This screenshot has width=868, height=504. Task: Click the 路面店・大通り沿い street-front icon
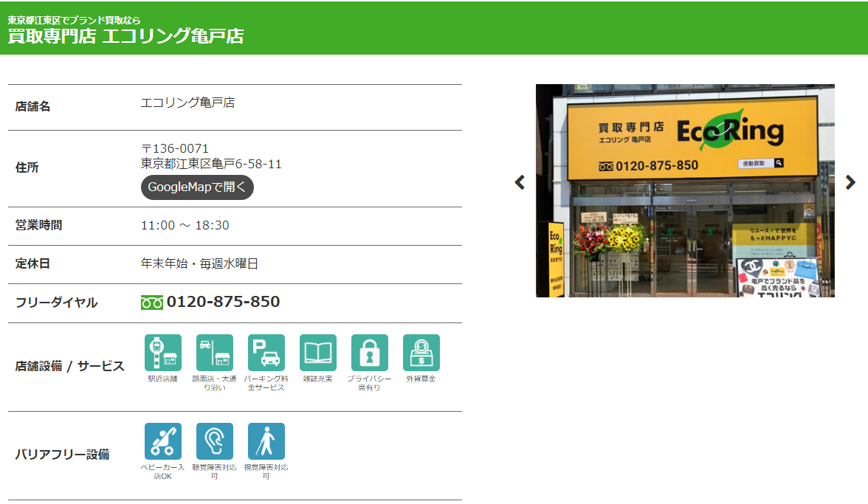215,353
